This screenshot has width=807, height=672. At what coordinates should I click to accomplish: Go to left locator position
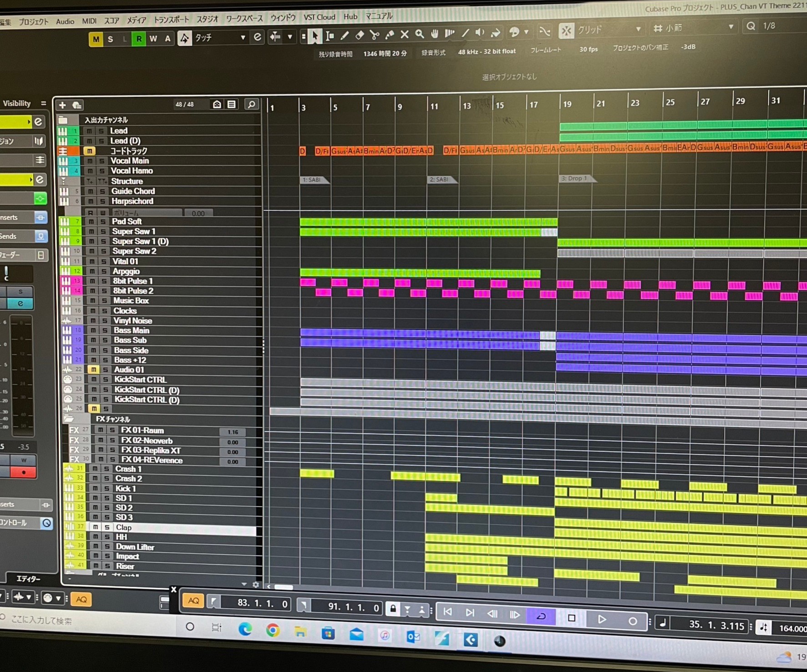(213, 602)
